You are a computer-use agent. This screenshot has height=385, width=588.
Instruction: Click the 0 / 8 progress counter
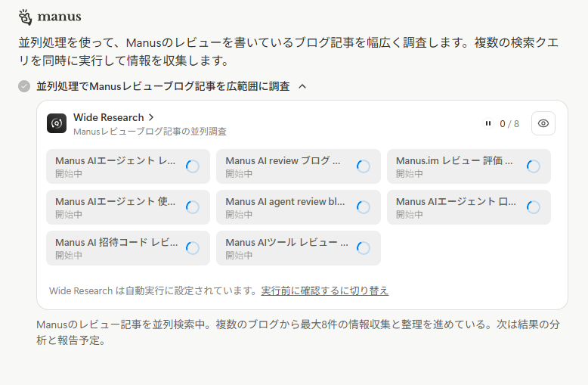(509, 123)
